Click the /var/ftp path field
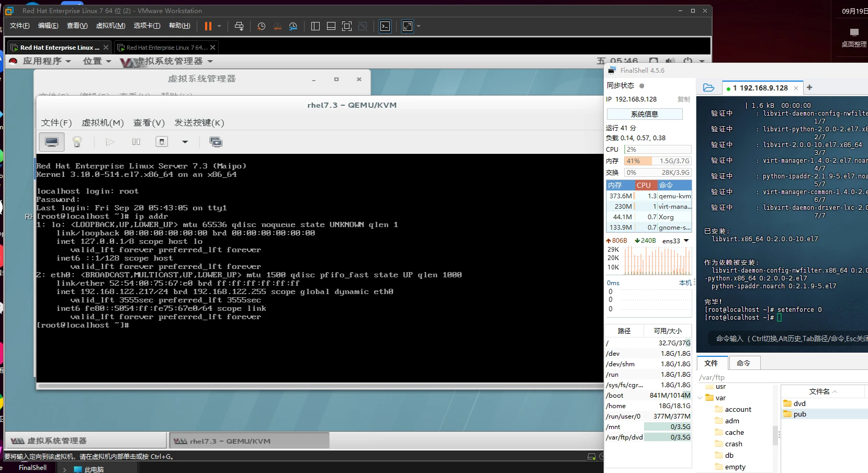The width and height of the screenshot is (868, 473). [x=782, y=377]
